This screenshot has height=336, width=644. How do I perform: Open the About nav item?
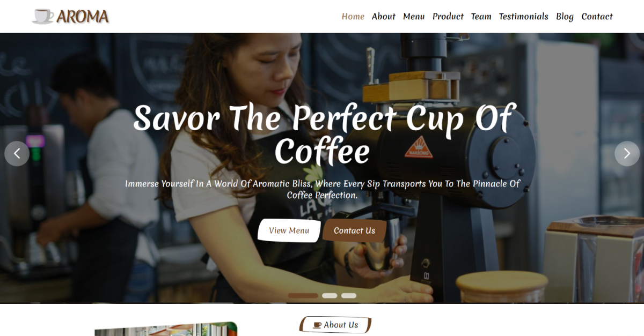click(x=384, y=17)
